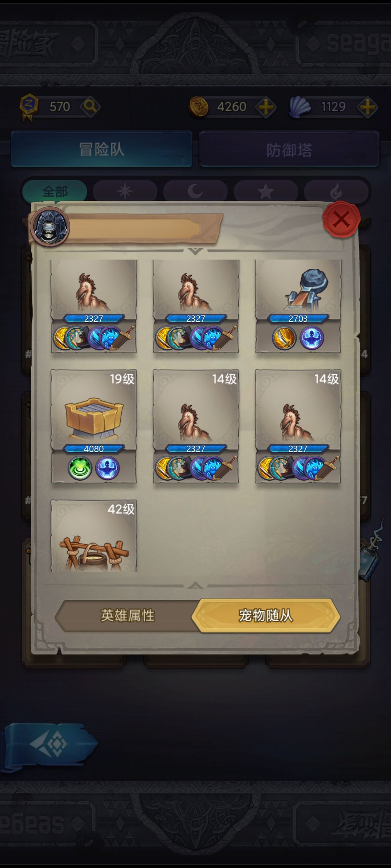Open search magnifier next to 570
Viewport: 391px width, 868px height.
pos(90,107)
